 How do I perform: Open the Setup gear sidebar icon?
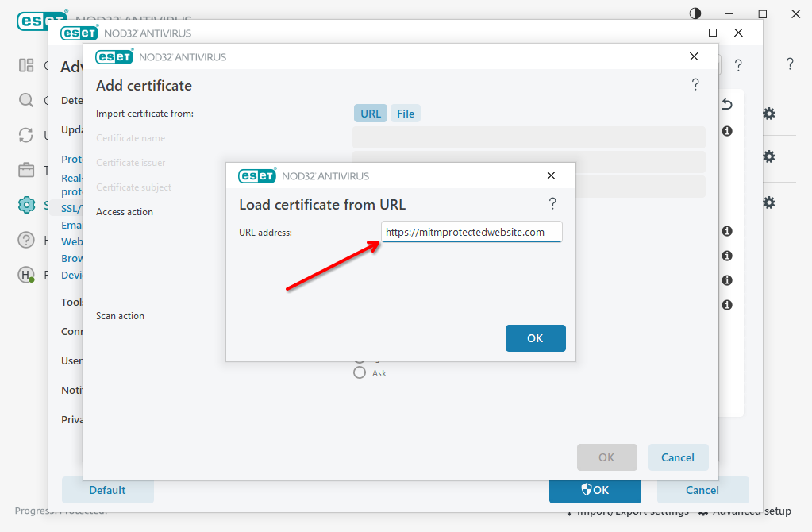point(26,205)
